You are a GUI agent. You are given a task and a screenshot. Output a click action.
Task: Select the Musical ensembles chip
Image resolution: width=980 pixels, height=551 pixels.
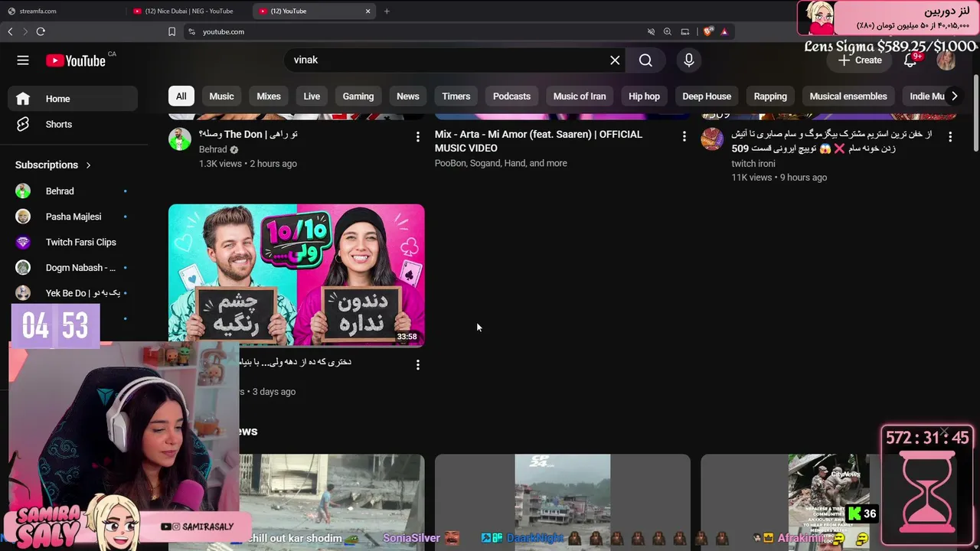pyautogui.click(x=848, y=96)
